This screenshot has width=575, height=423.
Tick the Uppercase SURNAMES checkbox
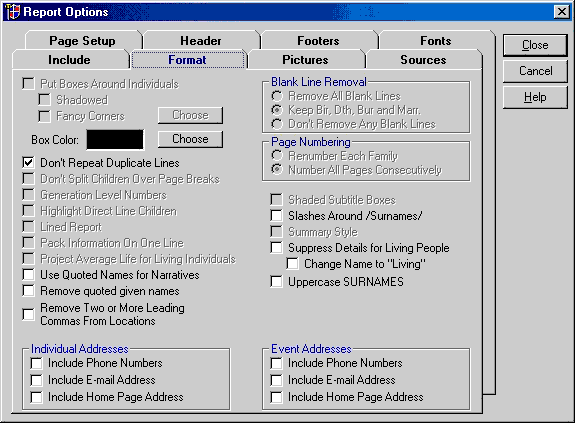tap(276, 282)
